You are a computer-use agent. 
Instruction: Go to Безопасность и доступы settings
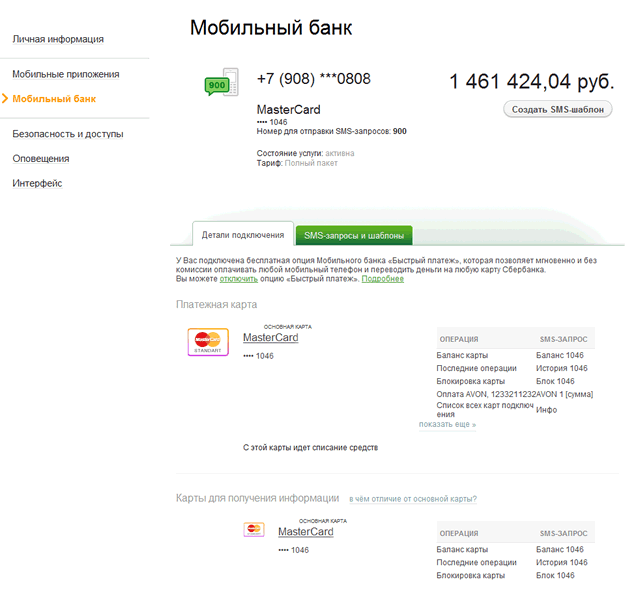(x=68, y=134)
